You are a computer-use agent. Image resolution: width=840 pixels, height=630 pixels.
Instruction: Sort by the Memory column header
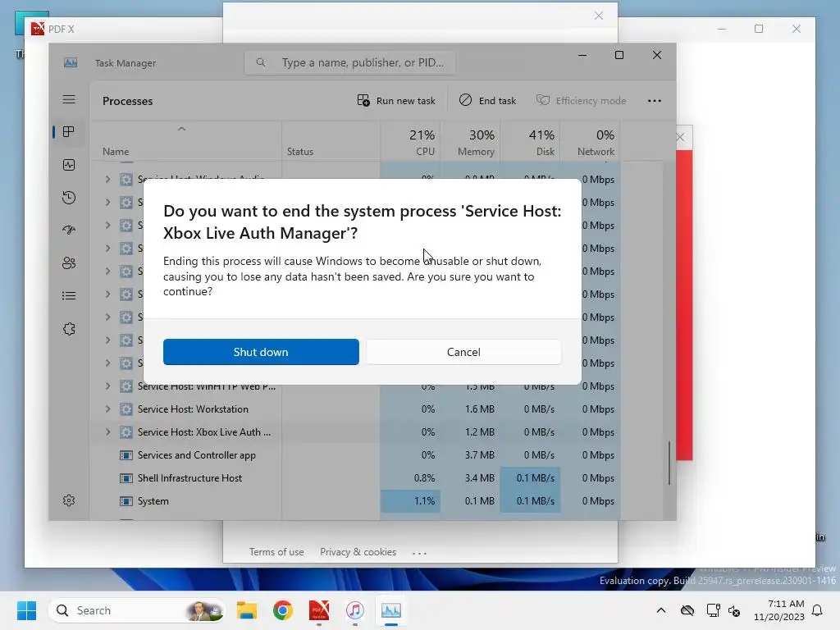pos(470,143)
